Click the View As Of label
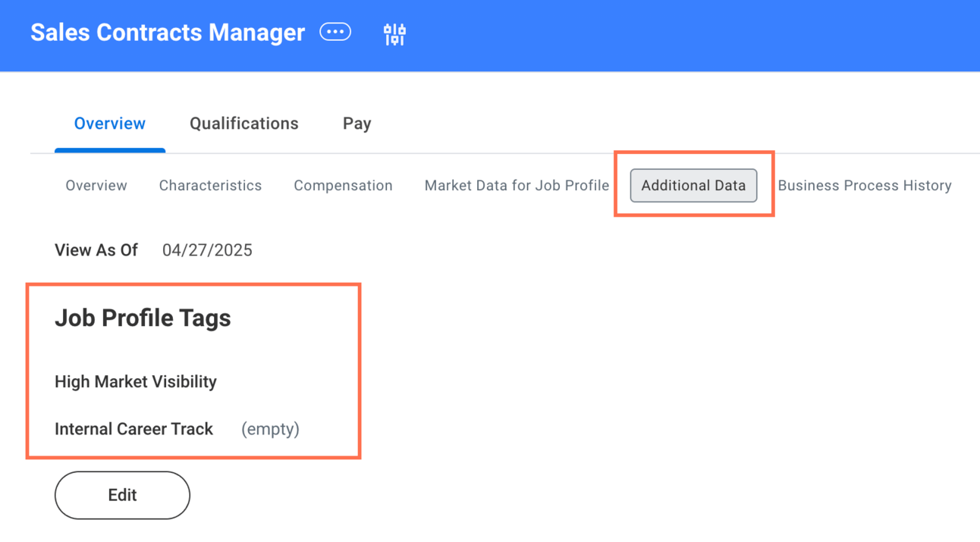The height and width of the screenshot is (542, 980). [x=96, y=250]
